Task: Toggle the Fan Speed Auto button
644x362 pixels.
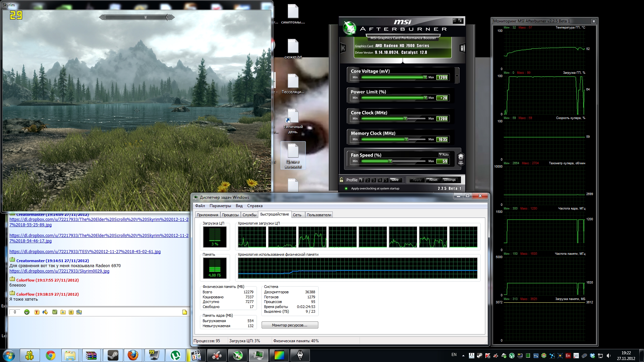Action: click(x=444, y=155)
